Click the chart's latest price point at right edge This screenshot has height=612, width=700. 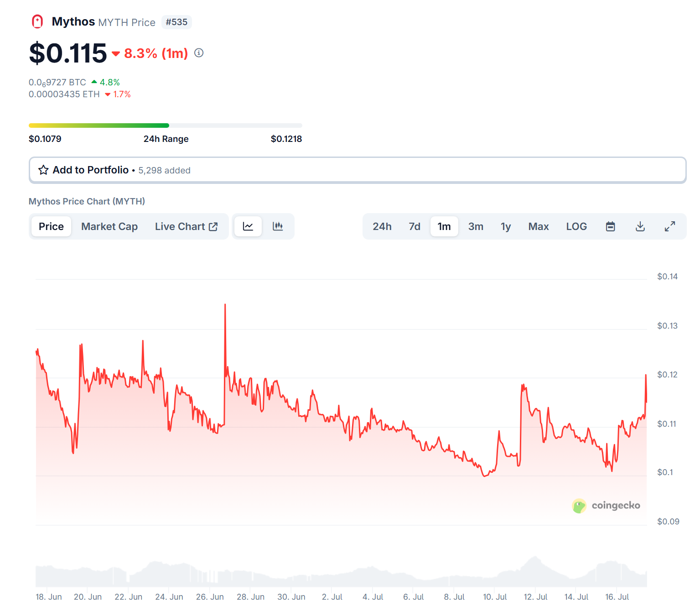646,402
